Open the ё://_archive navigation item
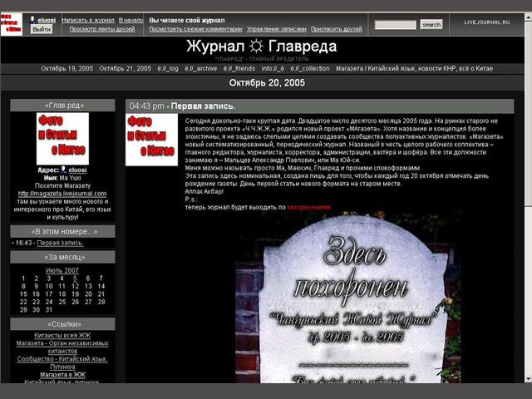The width and height of the screenshot is (532, 399). (x=201, y=68)
